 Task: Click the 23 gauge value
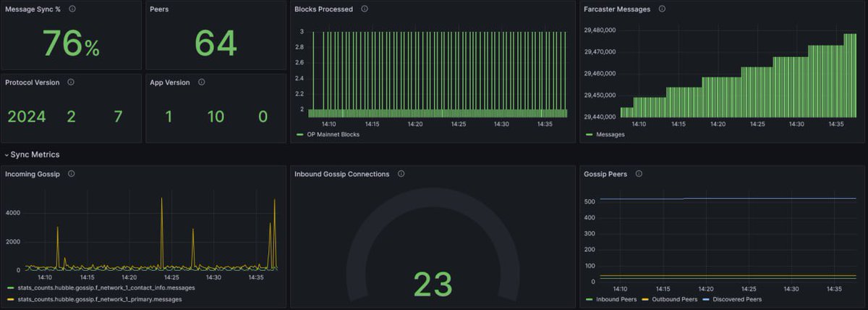pos(433,284)
